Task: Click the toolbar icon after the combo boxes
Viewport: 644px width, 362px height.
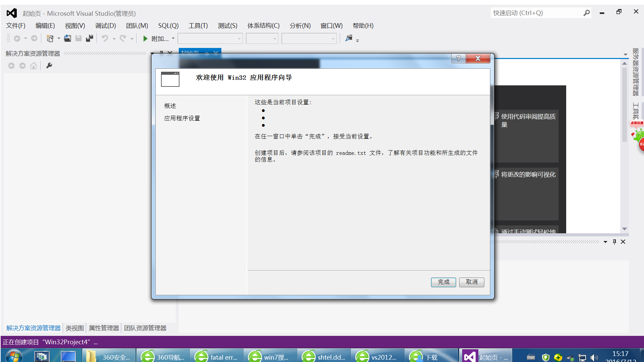Action: point(349,38)
